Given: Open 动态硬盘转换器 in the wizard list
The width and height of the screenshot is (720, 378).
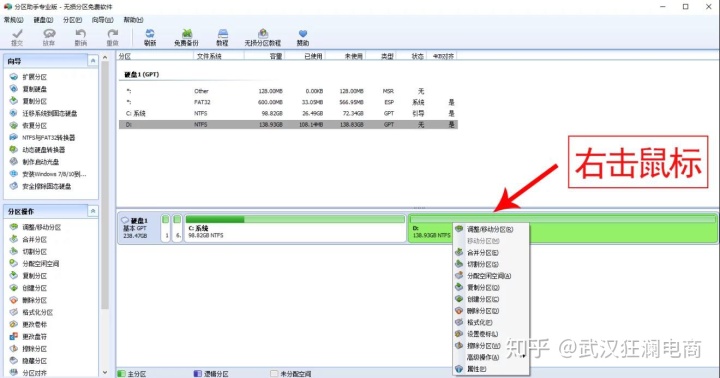Looking at the screenshot, I should pyautogui.click(x=38, y=150).
